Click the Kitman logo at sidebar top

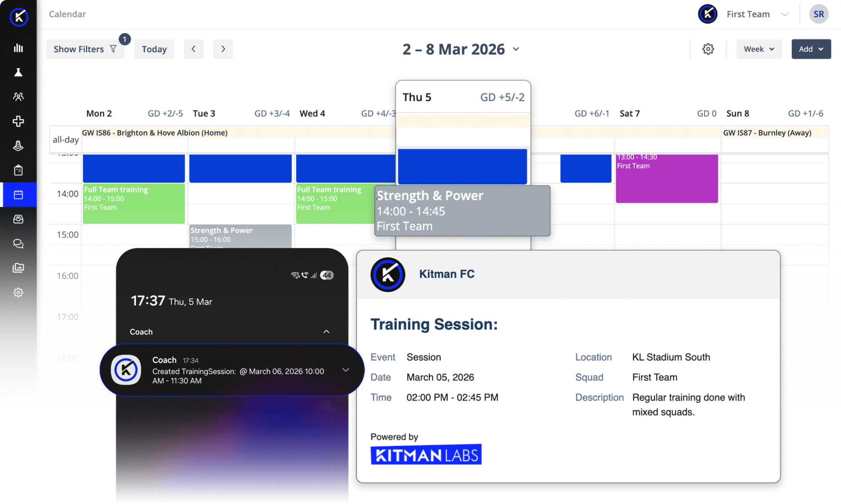click(x=19, y=17)
